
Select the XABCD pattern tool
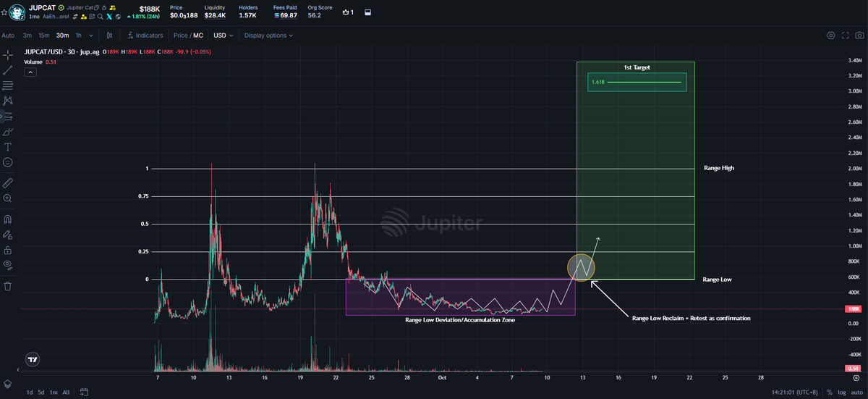(x=8, y=101)
